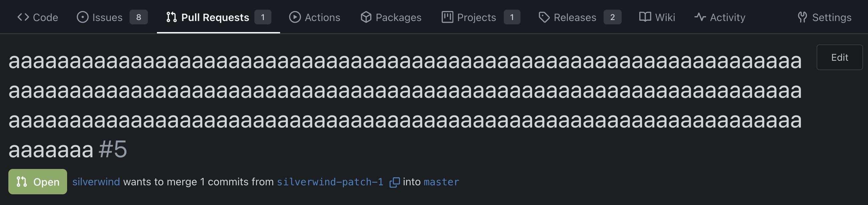Open the Pull Requests tab

pos(215,17)
